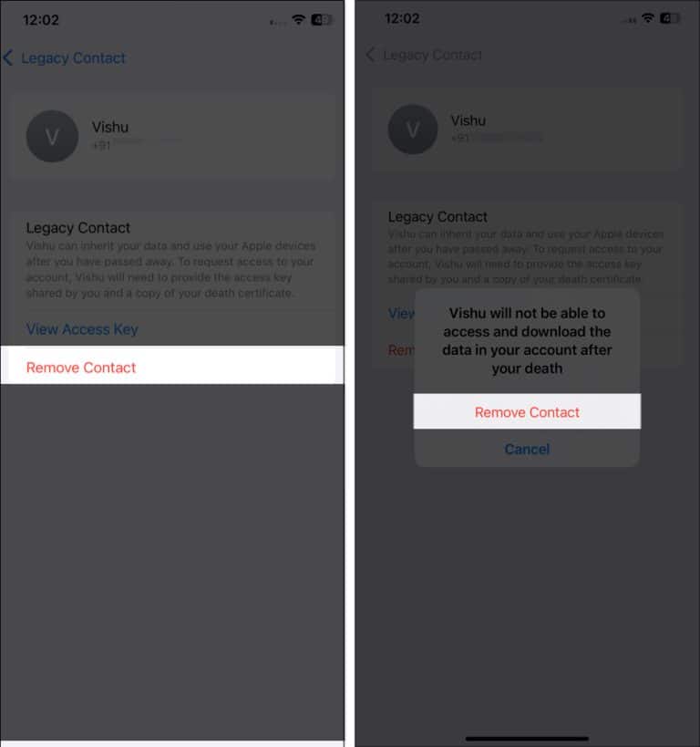
Task: Tap home indicator bar on right screen
Action: coord(527,739)
